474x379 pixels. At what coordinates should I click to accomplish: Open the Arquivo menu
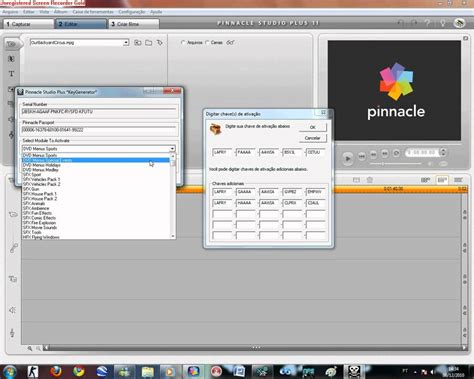(x=10, y=12)
